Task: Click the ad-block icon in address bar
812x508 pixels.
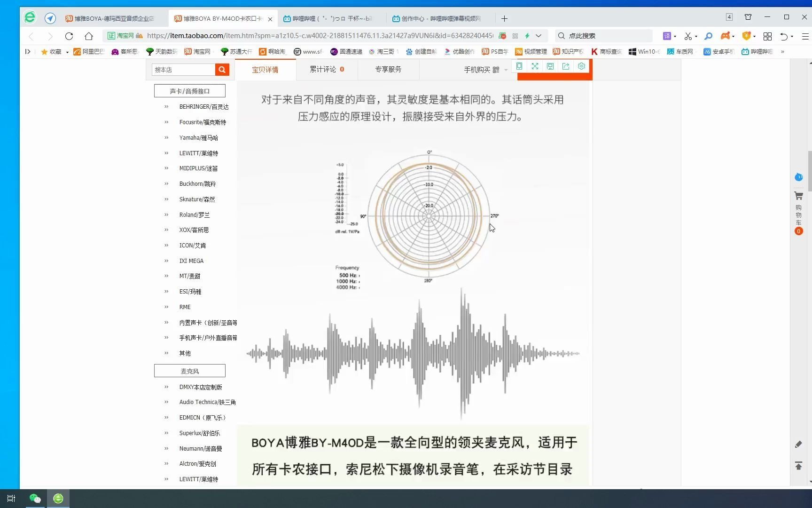Action: pos(502,36)
